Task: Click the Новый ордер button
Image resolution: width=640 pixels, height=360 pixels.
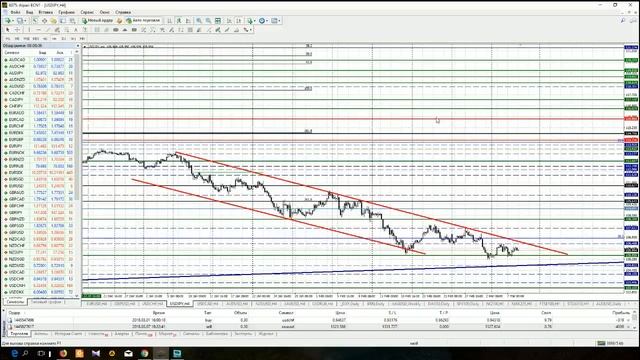Action: tap(97, 20)
